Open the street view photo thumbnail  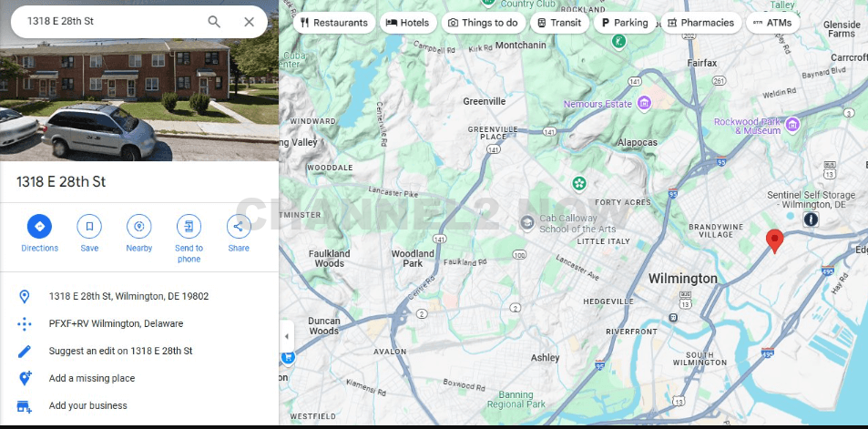click(139, 100)
